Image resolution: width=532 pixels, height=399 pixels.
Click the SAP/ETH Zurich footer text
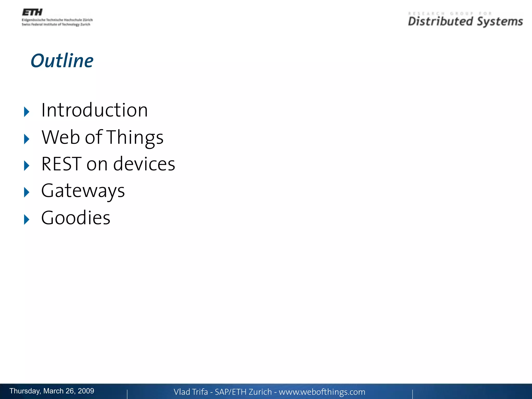(x=243, y=392)
